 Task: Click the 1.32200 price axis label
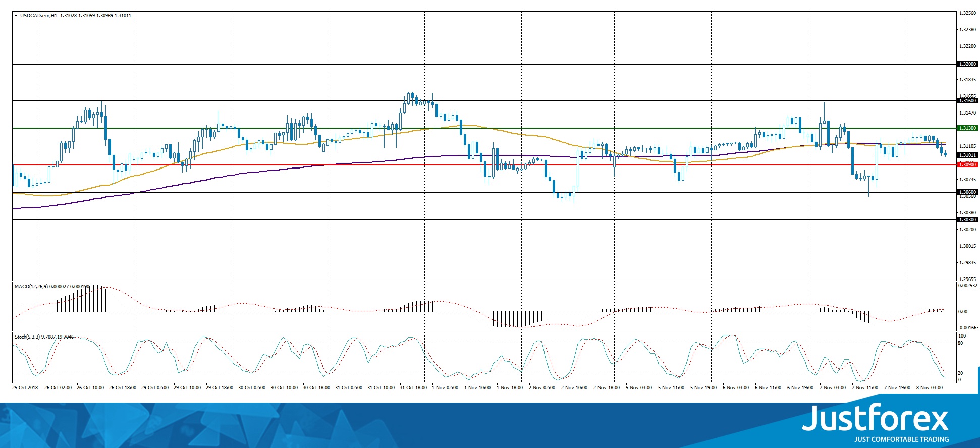coord(967,46)
